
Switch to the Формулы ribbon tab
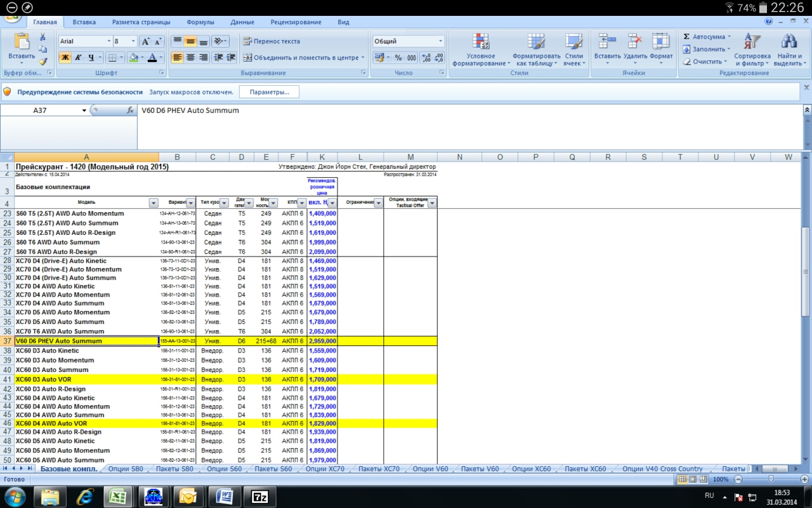coord(200,22)
